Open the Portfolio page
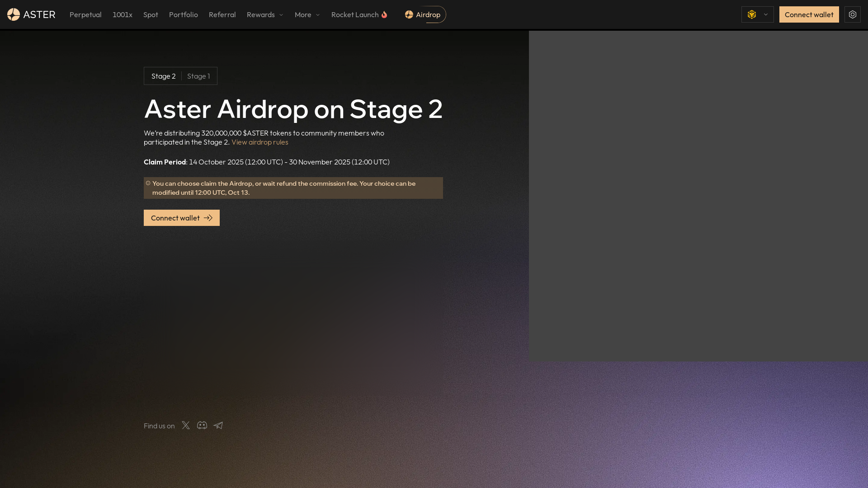The height and width of the screenshot is (488, 868). (x=184, y=14)
